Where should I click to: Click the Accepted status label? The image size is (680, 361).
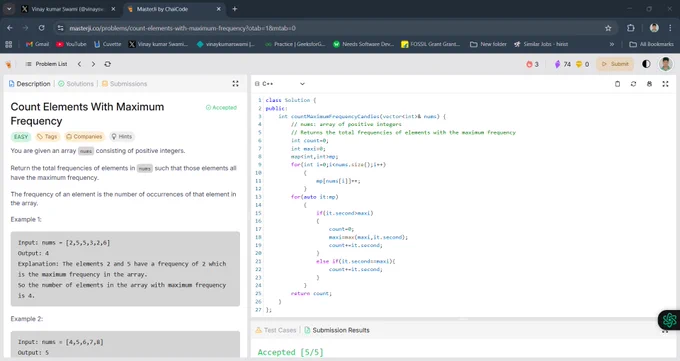click(x=221, y=108)
